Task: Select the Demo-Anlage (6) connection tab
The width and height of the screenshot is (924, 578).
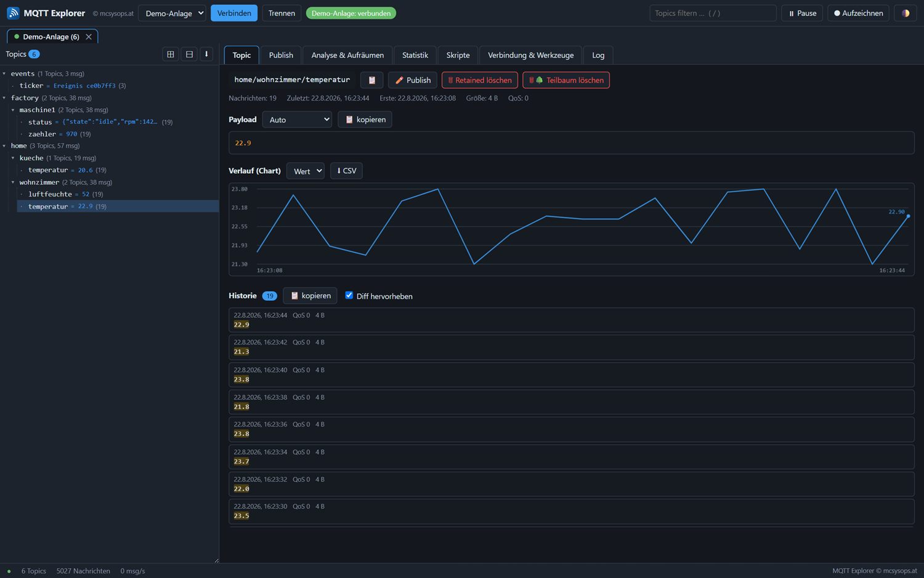Action: click(x=51, y=37)
